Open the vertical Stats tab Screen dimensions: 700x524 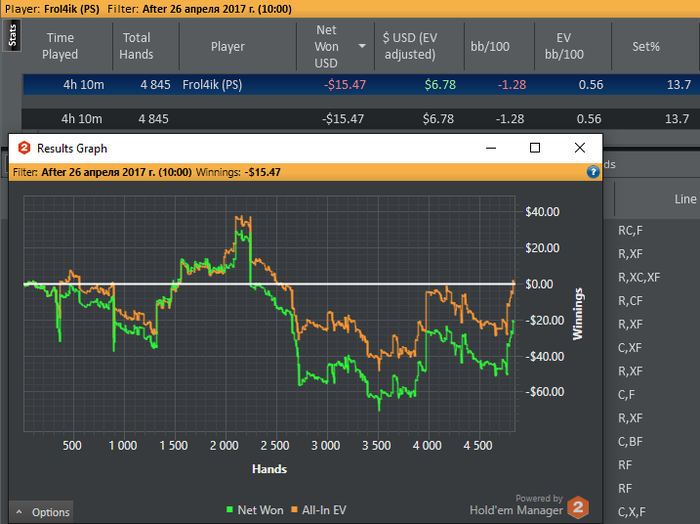click(x=12, y=36)
